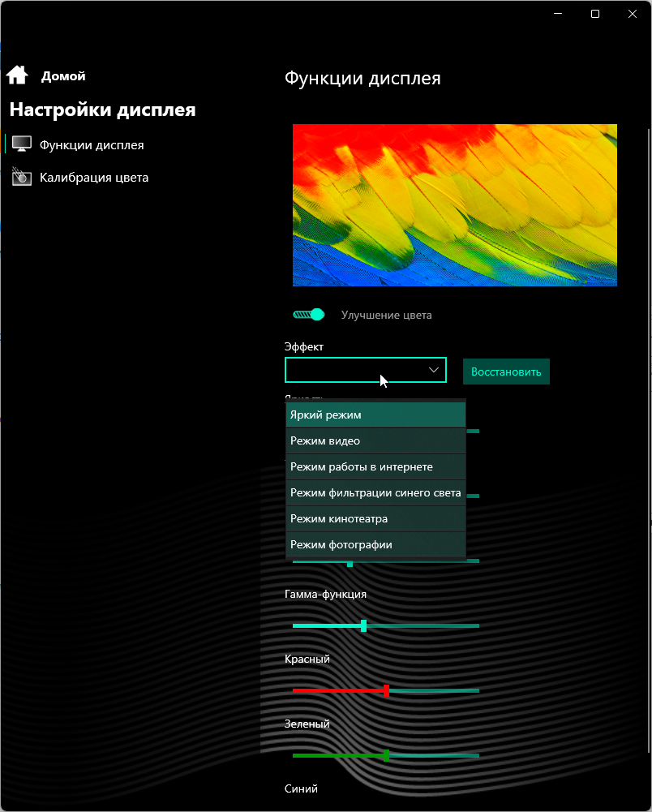Toggle the Улучшение цвета switch

point(309,315)
